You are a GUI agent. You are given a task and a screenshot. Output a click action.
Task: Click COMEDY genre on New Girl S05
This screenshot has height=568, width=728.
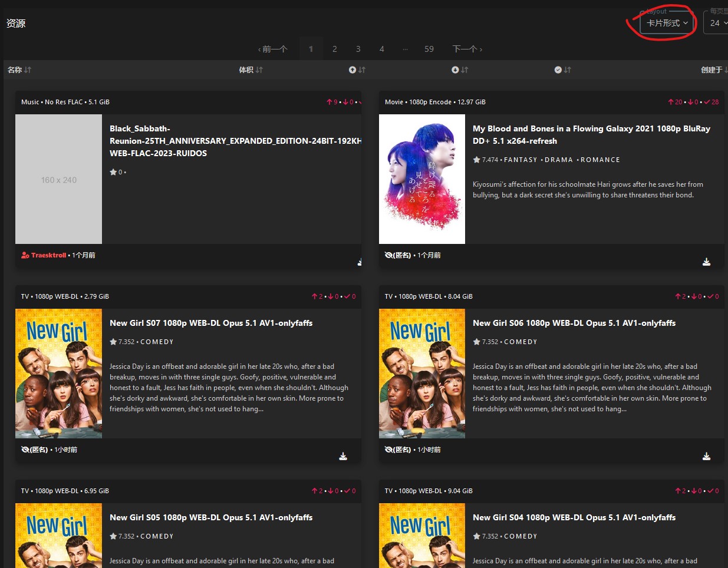(157, 536)
